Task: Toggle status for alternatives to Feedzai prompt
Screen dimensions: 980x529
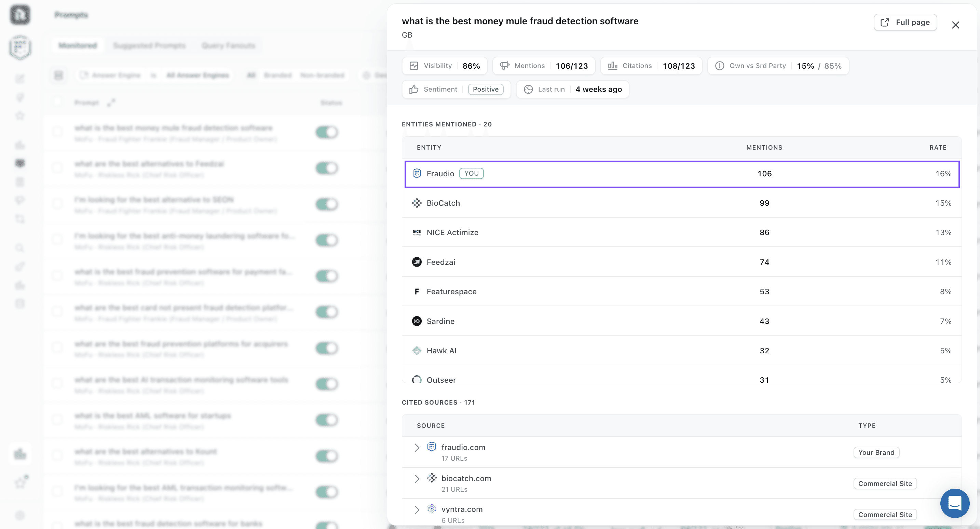Action: tap(327, 168)
